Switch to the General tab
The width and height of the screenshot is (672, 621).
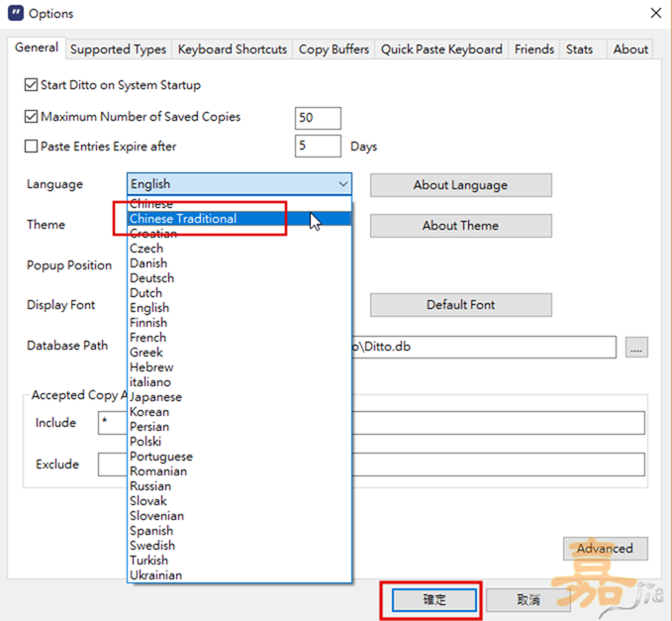click(x=37, y=48)
